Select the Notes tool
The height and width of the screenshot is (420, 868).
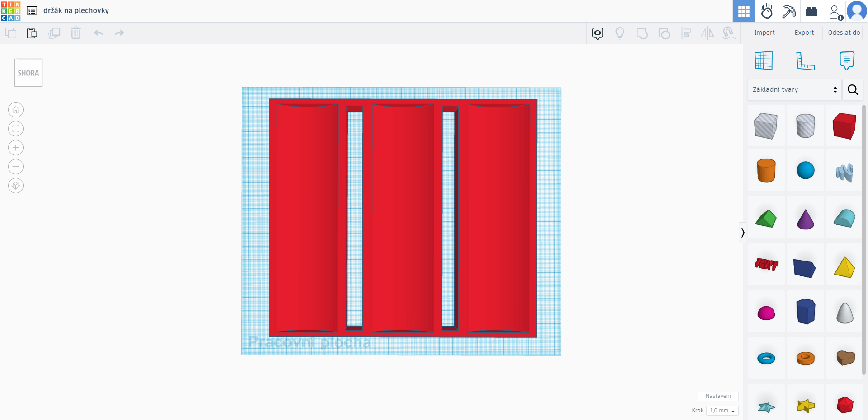pos(847,61)
